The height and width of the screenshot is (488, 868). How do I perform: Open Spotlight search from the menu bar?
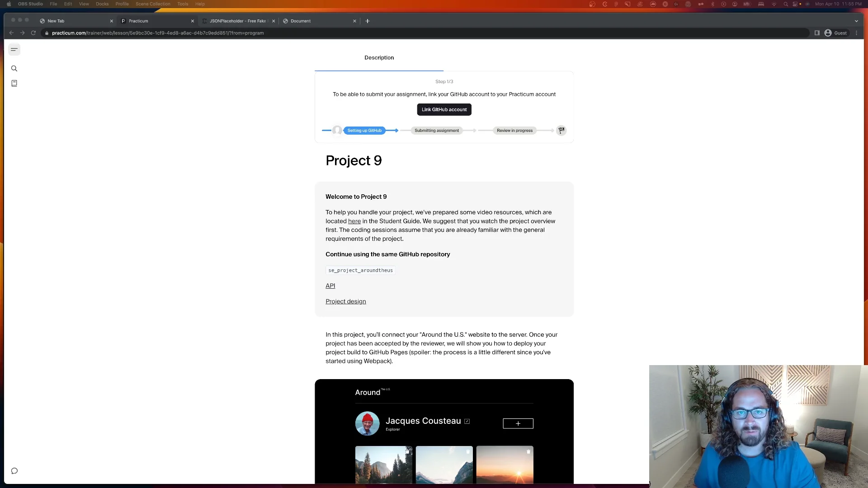(x=785, y=4)
